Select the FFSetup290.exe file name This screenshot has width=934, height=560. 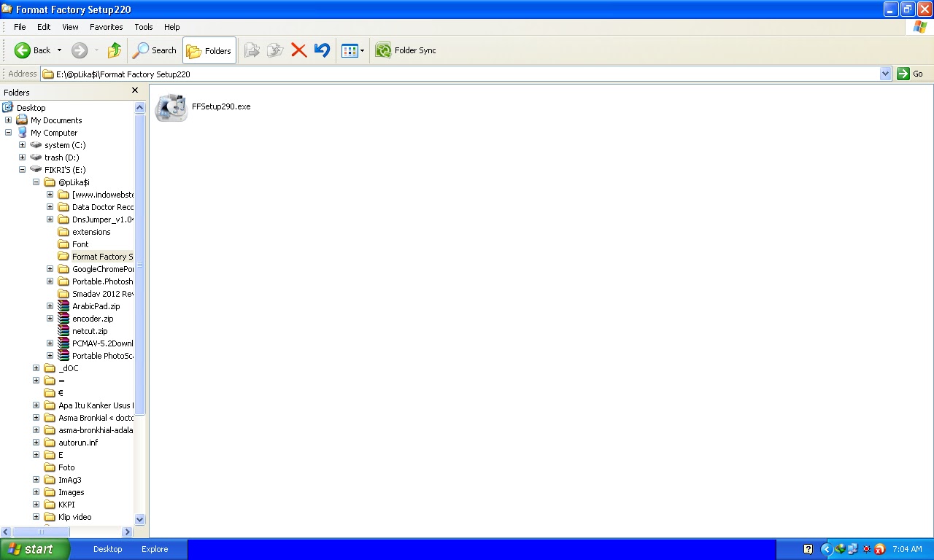click(221, 106)
